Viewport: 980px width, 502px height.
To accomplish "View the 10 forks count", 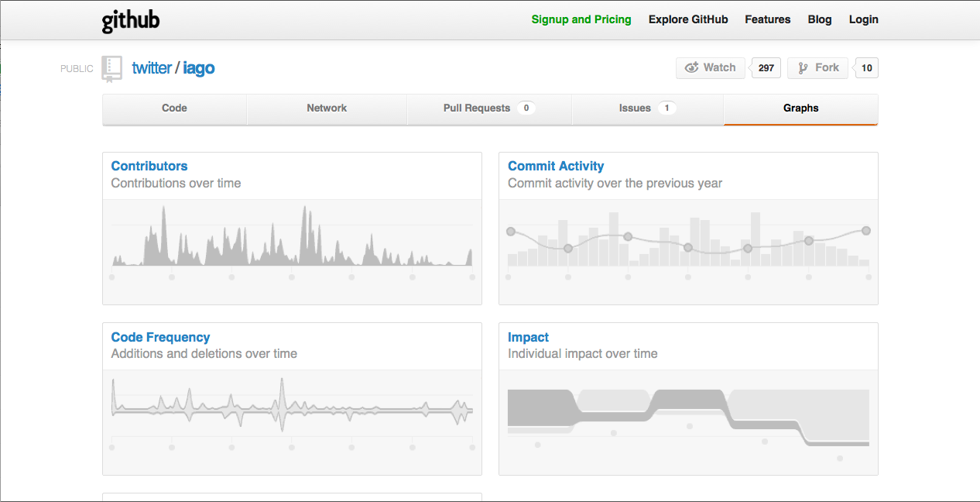I will click(x=866, y=68).
